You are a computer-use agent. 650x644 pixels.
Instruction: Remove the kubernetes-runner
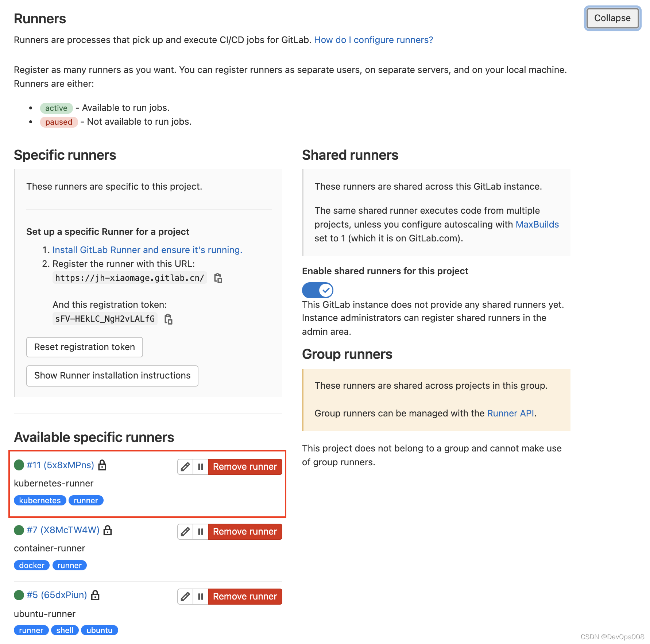[245, 466]
